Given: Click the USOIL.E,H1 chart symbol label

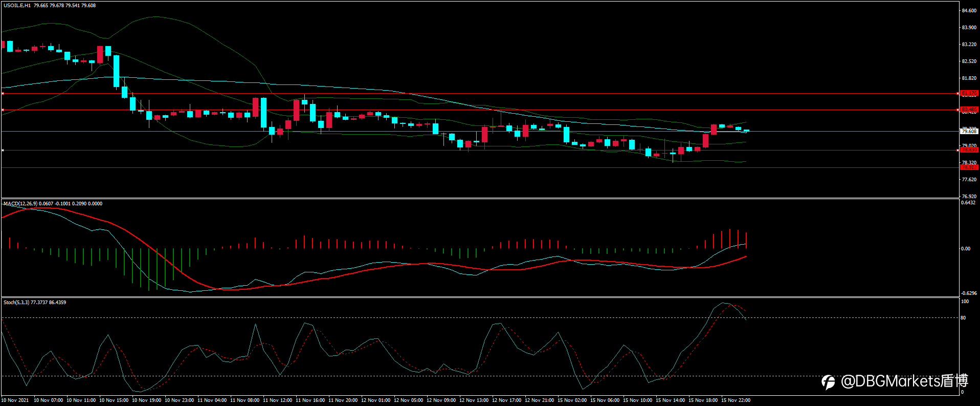Looking at the screenshot, I should coord(17,6).
